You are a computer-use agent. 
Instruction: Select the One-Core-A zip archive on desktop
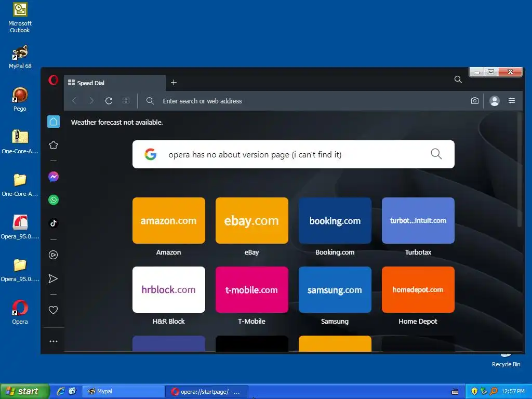(x=20, y=142)
